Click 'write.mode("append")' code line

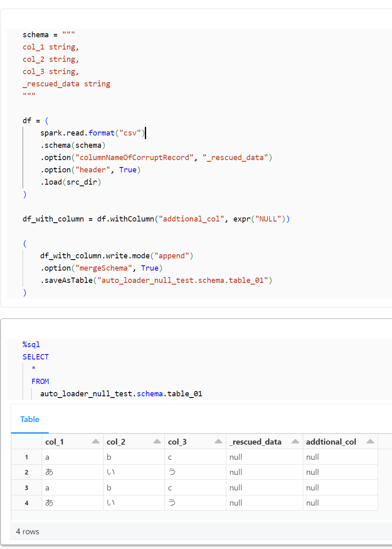click(117, 256)
